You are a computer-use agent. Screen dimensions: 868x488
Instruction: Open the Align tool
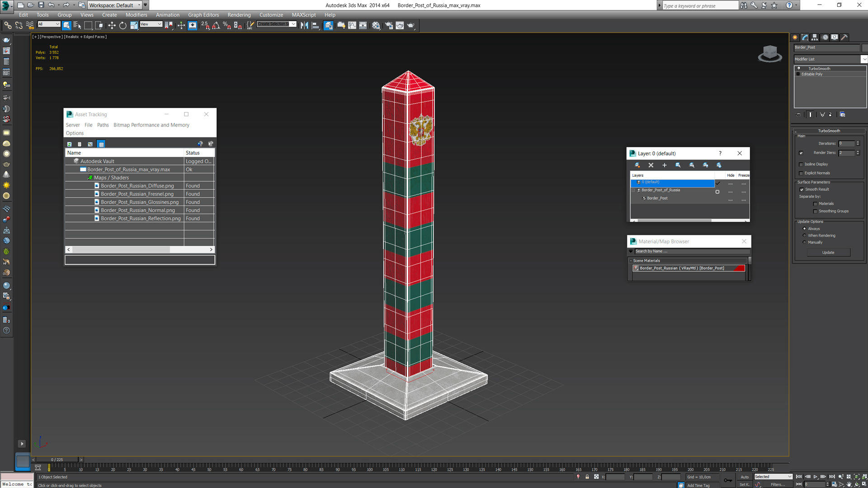point(316,25)
